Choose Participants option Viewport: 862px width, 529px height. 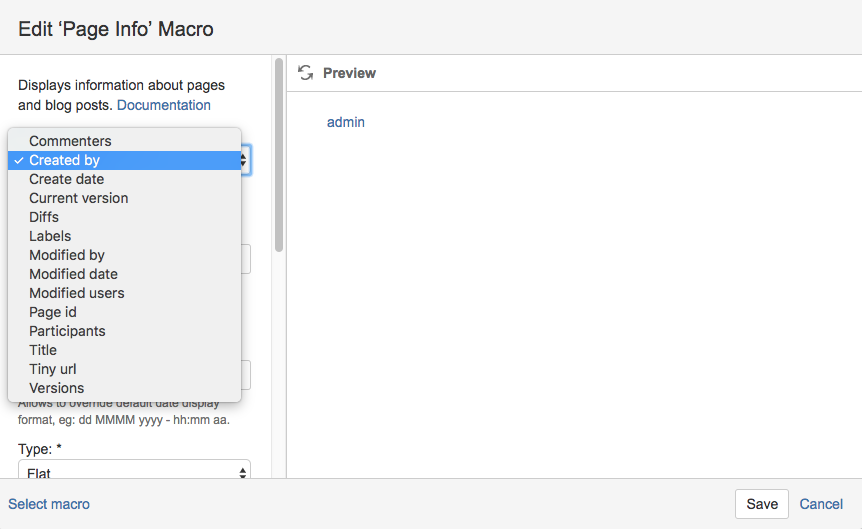124,331
